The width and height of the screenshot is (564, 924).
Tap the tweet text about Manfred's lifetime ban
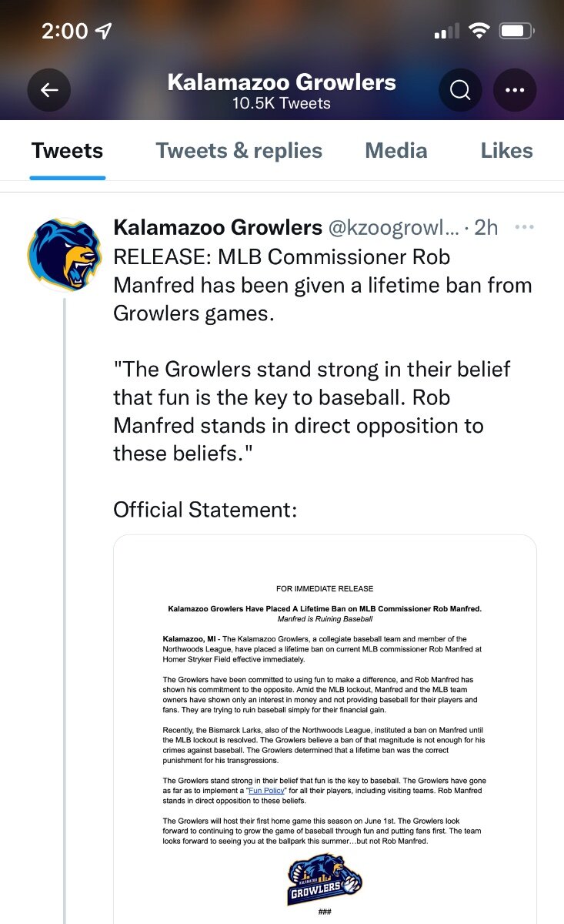pos(322,286)
